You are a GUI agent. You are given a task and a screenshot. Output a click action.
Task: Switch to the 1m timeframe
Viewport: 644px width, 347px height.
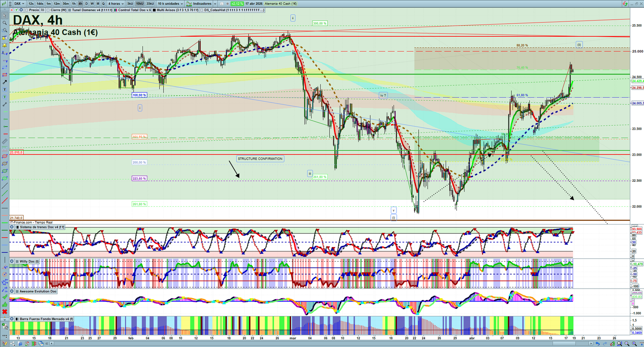pyautogui.click(x=48, y=4)
